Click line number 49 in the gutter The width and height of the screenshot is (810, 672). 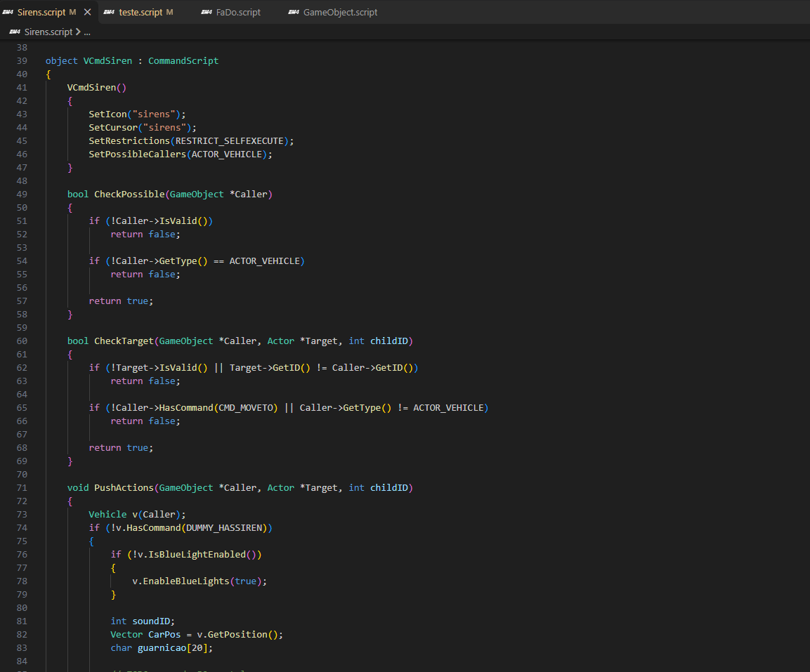pyautogui.click(x=22, y=195)
